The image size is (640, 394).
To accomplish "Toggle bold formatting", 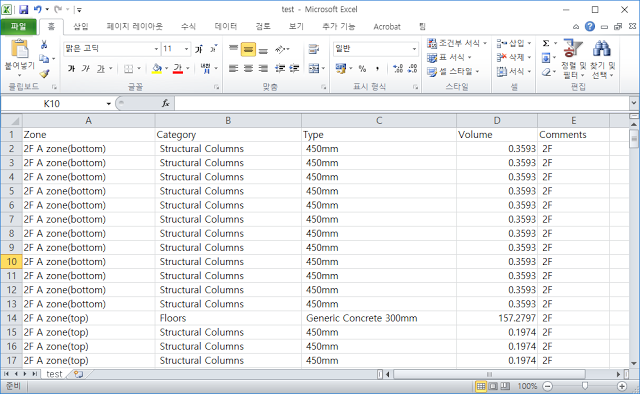I will [71, 69].
